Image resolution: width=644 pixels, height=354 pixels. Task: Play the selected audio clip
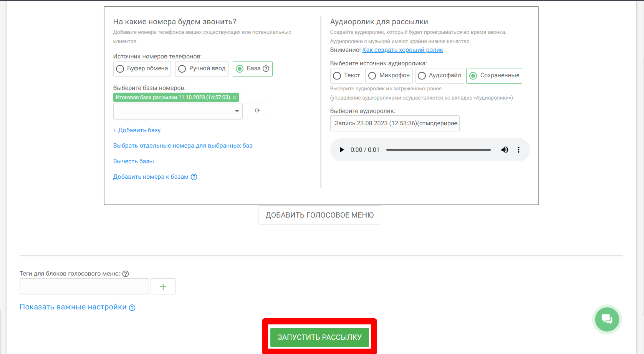pyautogui.click(x=342, y=150)
